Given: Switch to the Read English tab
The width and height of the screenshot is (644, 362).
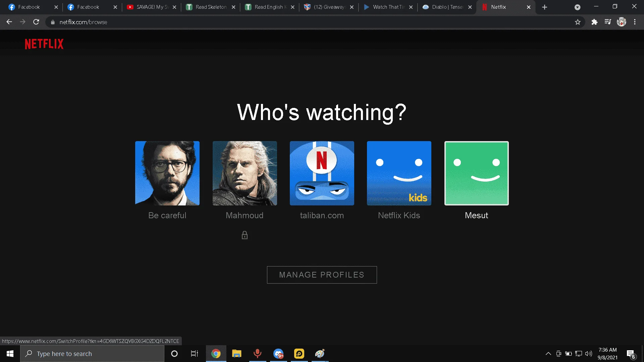Looking at the screenshot, I should [x=269, y=7].
